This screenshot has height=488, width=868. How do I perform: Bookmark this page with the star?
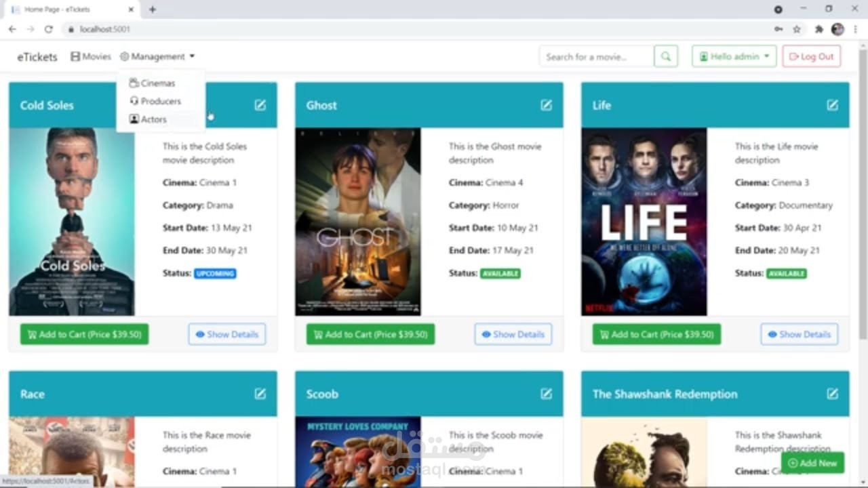(797, 29)
